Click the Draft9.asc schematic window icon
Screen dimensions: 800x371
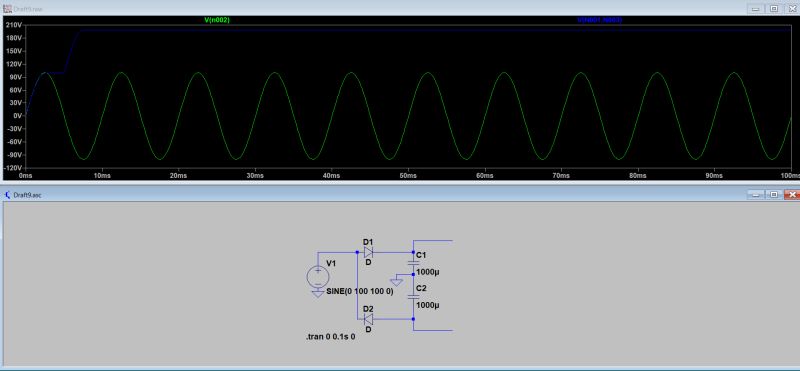tap(7, 195)
